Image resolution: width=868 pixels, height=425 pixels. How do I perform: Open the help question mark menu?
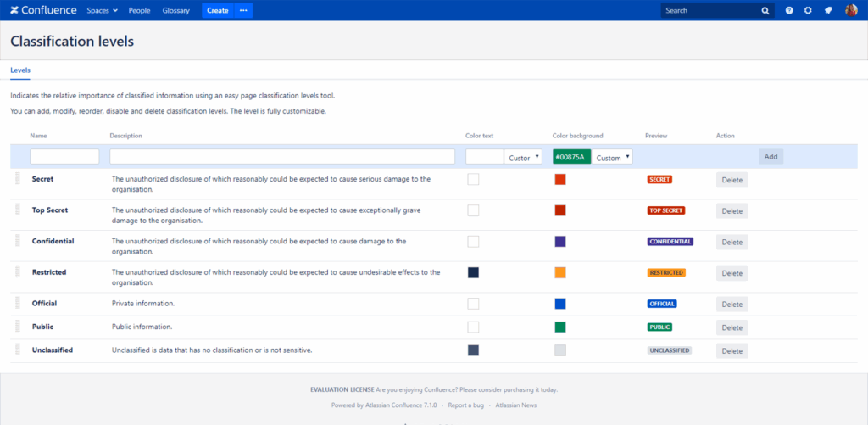(789, 10)
